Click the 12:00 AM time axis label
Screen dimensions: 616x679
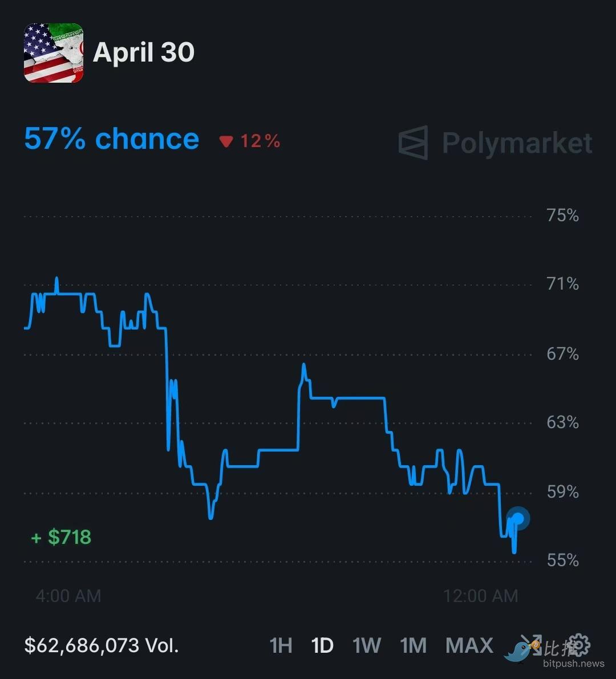(x=481, y=596)
